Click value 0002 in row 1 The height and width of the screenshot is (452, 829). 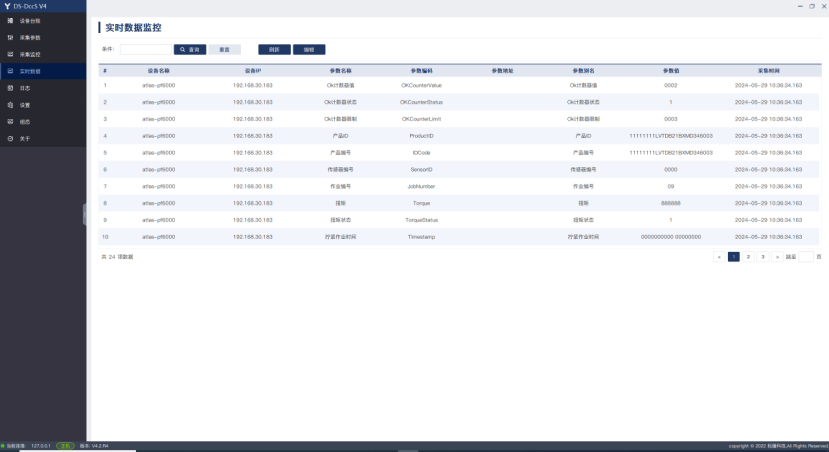tap(671, 86)
